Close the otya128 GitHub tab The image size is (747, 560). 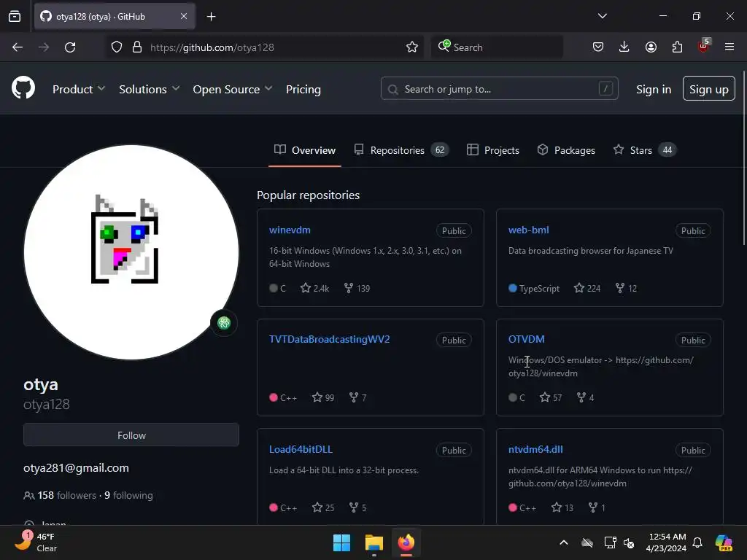(184, 16)
